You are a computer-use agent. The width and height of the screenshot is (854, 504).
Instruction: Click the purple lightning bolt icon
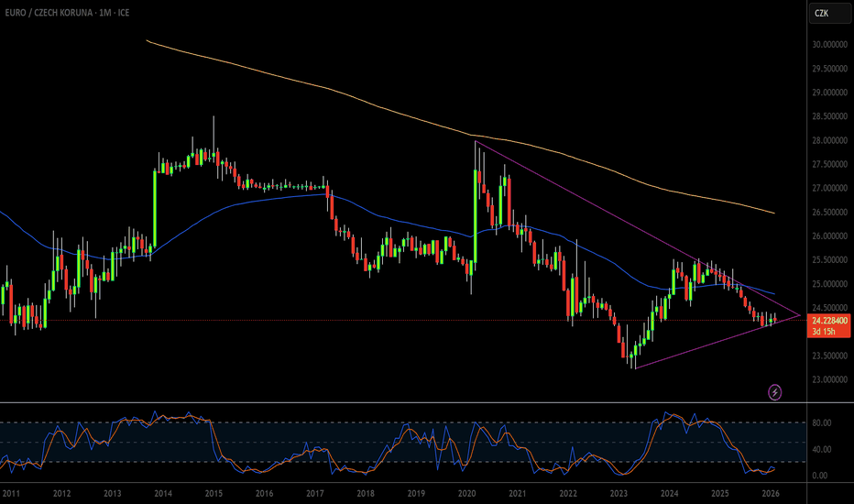pyautogui.click(x=774, y=392)
